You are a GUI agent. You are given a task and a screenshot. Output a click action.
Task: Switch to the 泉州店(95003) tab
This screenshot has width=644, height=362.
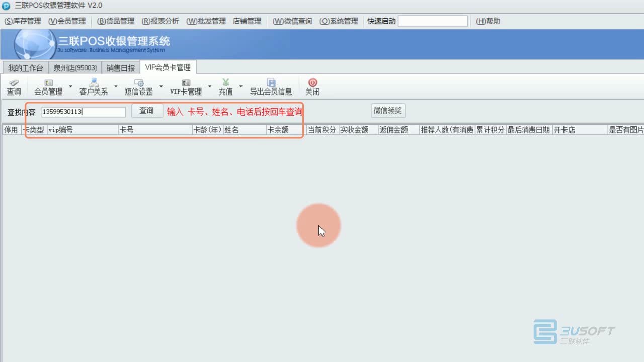[x=75, y=68]
